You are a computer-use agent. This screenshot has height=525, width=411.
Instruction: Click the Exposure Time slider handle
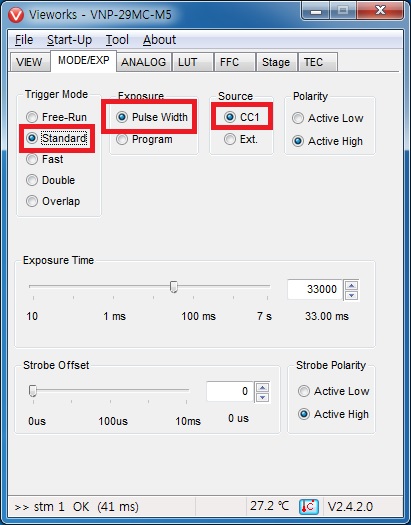[174, 287]
